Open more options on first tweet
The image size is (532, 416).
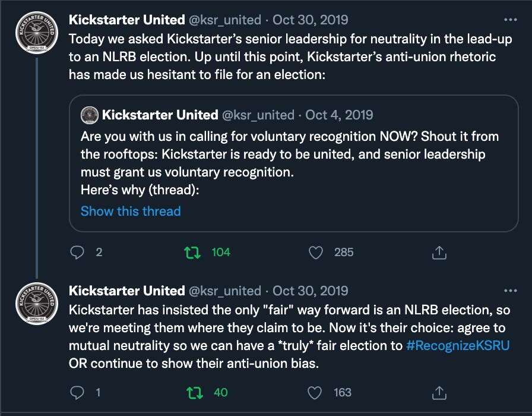pyautogui.click(x=509, y=20)
